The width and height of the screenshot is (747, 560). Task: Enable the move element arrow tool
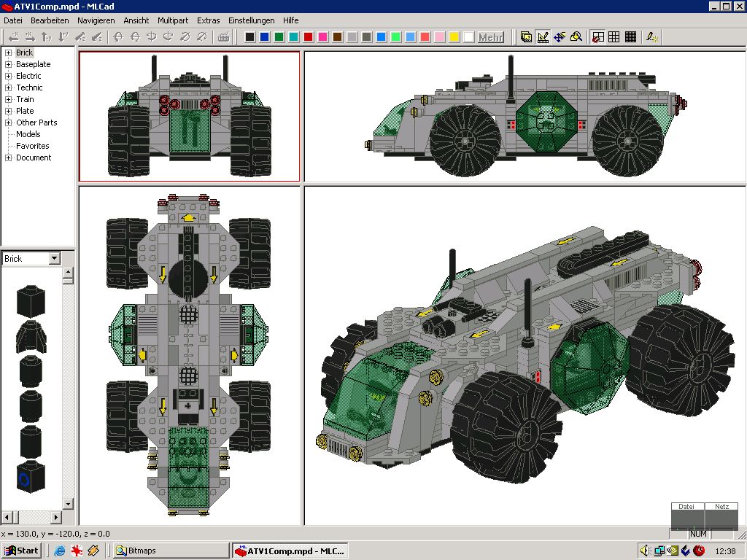pos(13,36)
